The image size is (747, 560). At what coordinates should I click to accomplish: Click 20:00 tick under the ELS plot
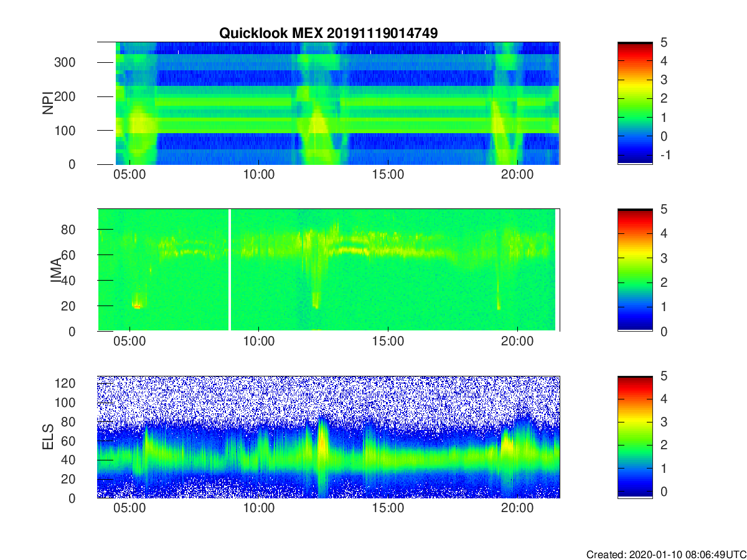point(517,508)
